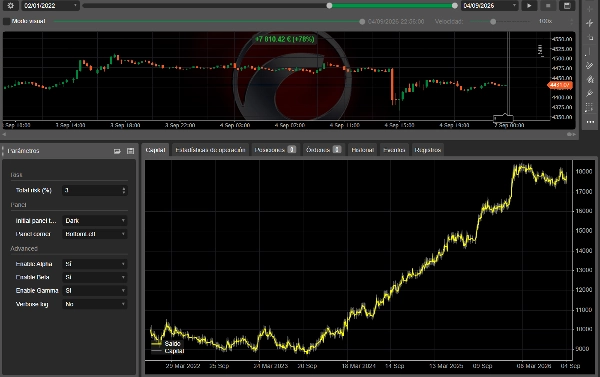Click the Advanced section header
600x377 pixels.
click(x=24, y=248)
